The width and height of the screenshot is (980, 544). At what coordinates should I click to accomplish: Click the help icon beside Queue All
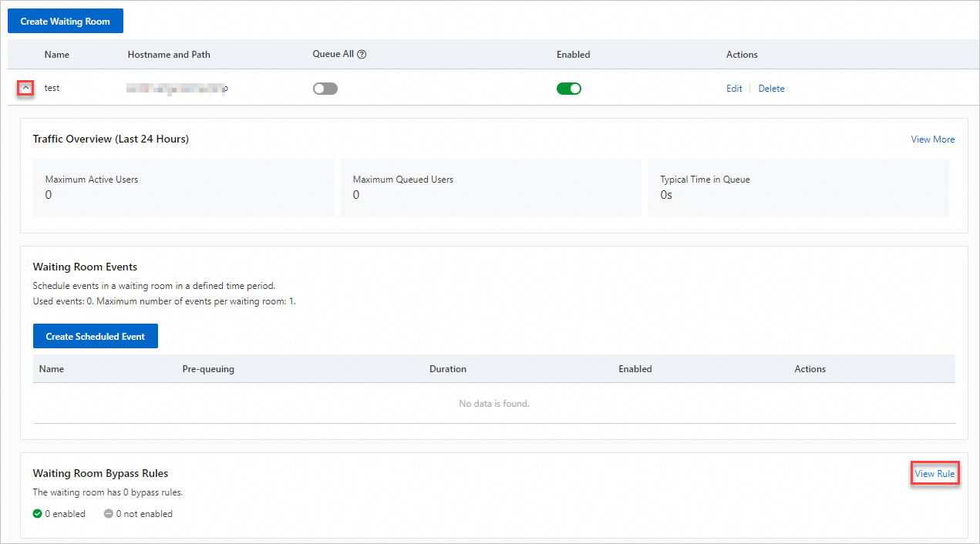pyautogui.click(x=362, y=55)
